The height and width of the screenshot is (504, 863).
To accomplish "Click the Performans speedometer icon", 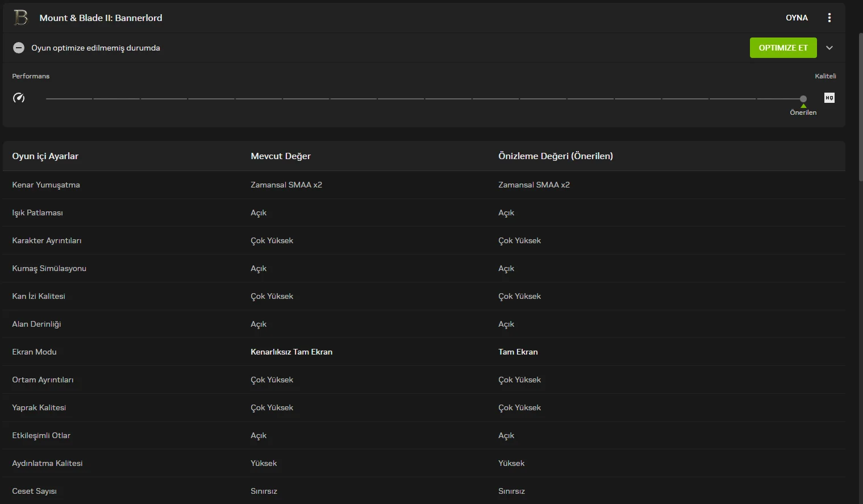I will 19,98.
